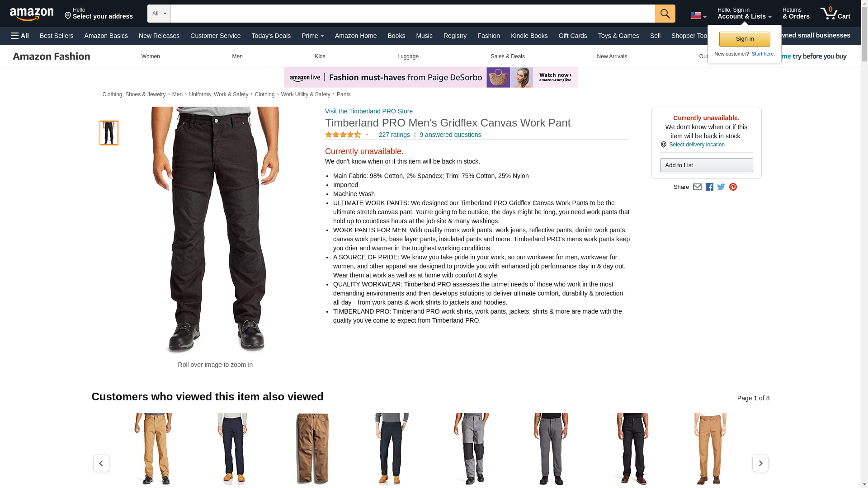
Task: Open the country flag language dropdown
Action: point(698,15)
